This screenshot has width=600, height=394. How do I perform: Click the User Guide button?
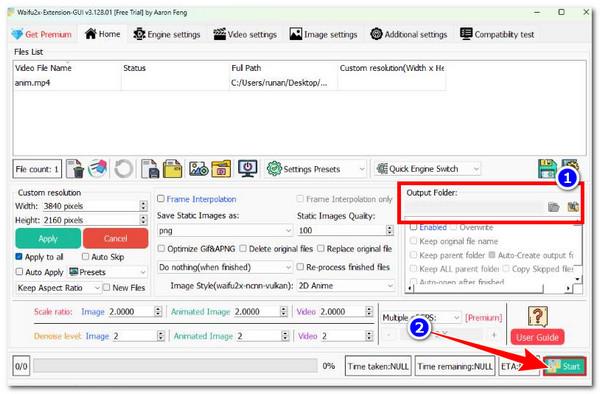[537, 337]
